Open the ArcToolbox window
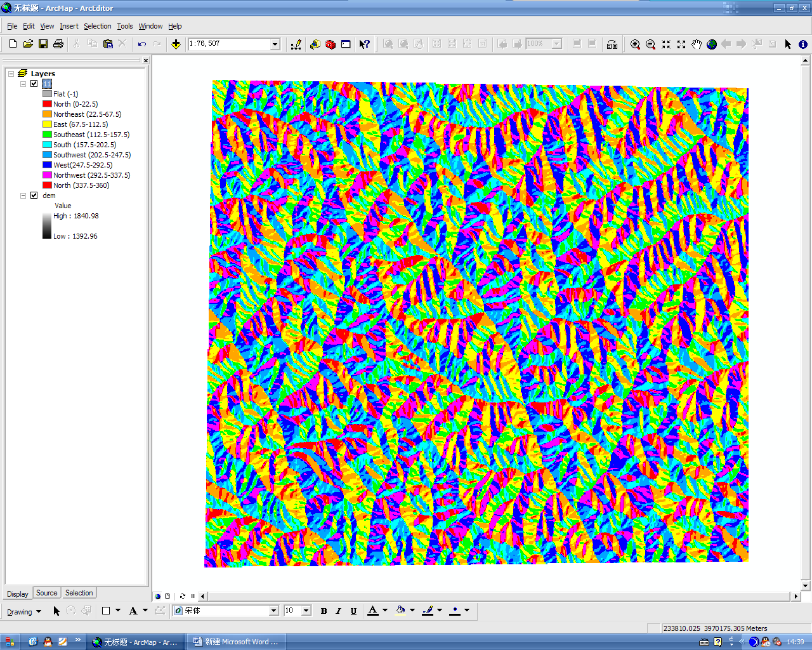This screenshot has height=650, width=812. 331,44
